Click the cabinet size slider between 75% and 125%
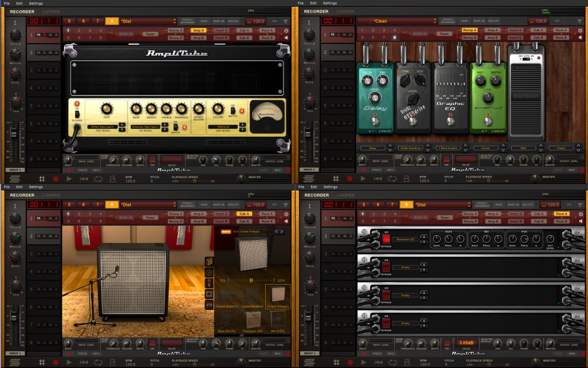The width and height of the screenshot is (588, 368). (x=251, y=280)
